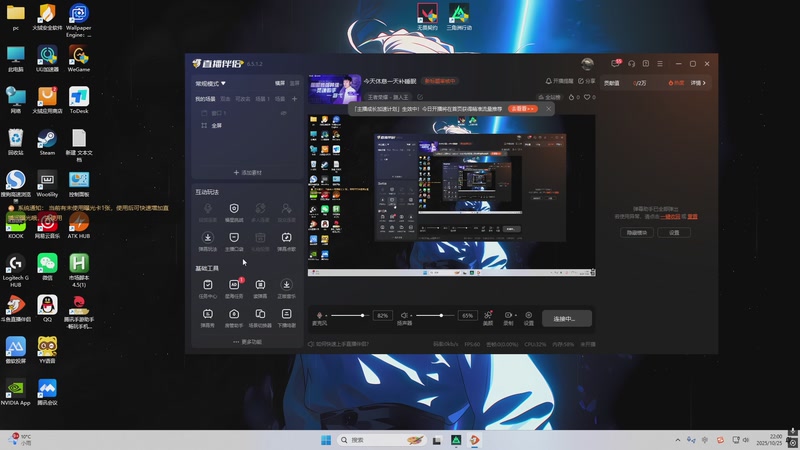Click 隐藏模块 in the right panel
This screenshot has width=800, height=450.
click(x=637, y=232)
